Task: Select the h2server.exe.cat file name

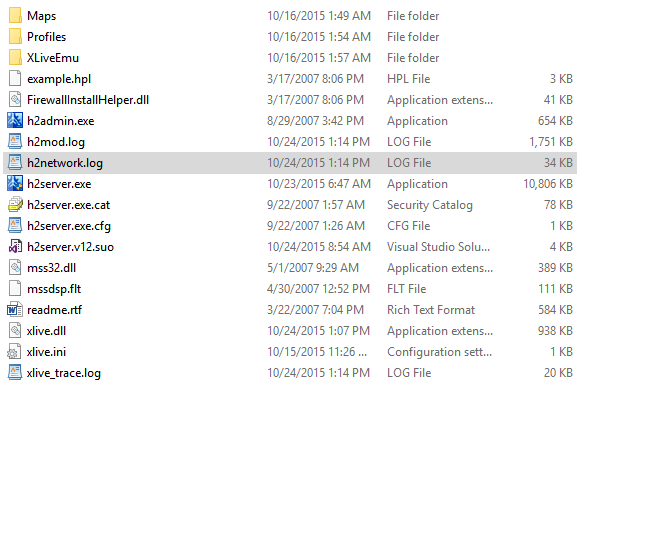Action: 69,205
